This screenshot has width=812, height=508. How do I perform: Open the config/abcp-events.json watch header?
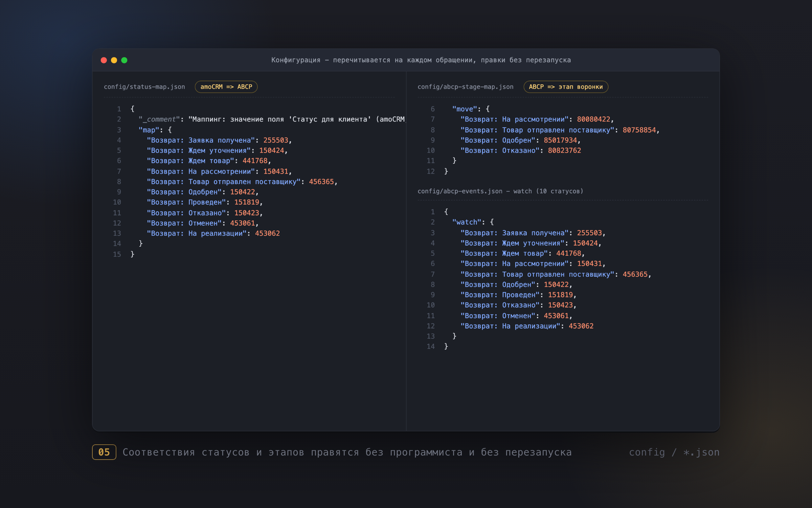(500, 191)
